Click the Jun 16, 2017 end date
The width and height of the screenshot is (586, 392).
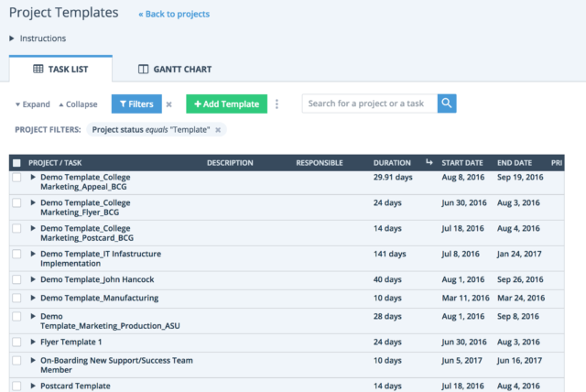[x=519, y=361]
